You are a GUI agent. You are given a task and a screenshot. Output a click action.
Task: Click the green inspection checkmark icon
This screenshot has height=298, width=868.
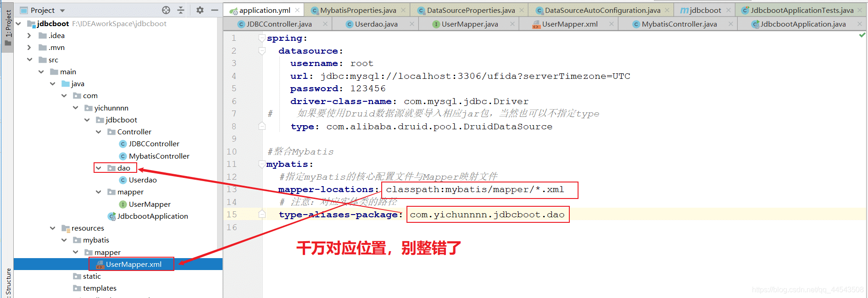coord(862,35)
